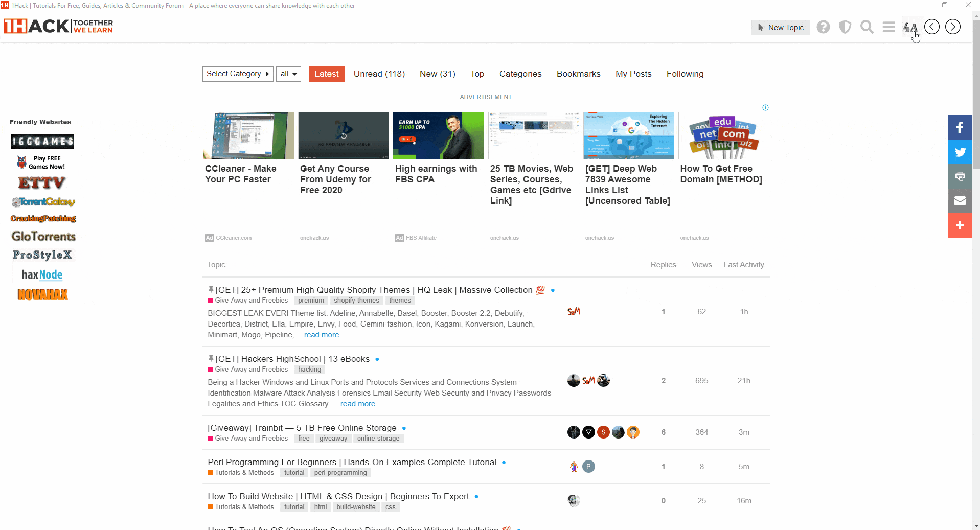The width and height of the screenshot is (980, 530).
Task: Click the S avatar on Trainbit topic
Action: (604, 432)
